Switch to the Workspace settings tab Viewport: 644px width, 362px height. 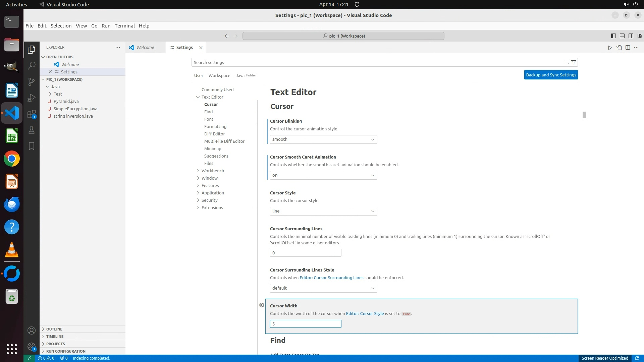pyautogui.click(x=219, y=75)
